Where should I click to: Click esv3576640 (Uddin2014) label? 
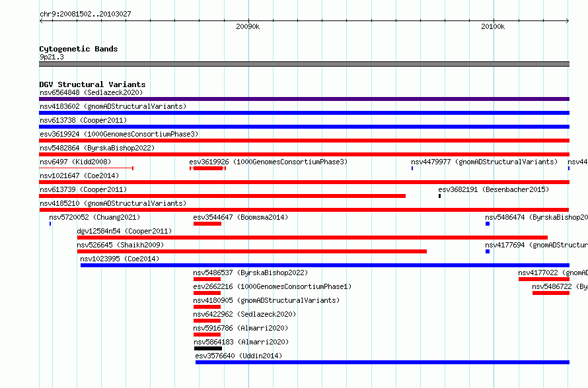click(x=239, y=356)
